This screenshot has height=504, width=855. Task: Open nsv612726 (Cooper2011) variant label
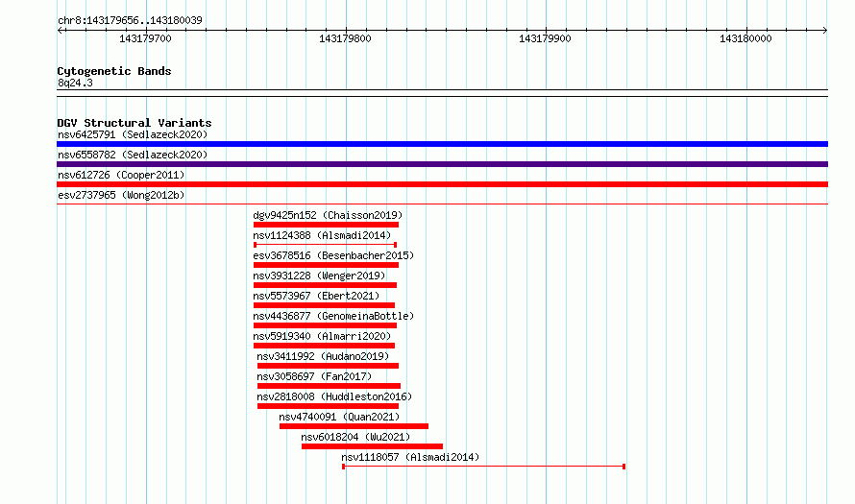pyautogui.click(x=121, y=175)
